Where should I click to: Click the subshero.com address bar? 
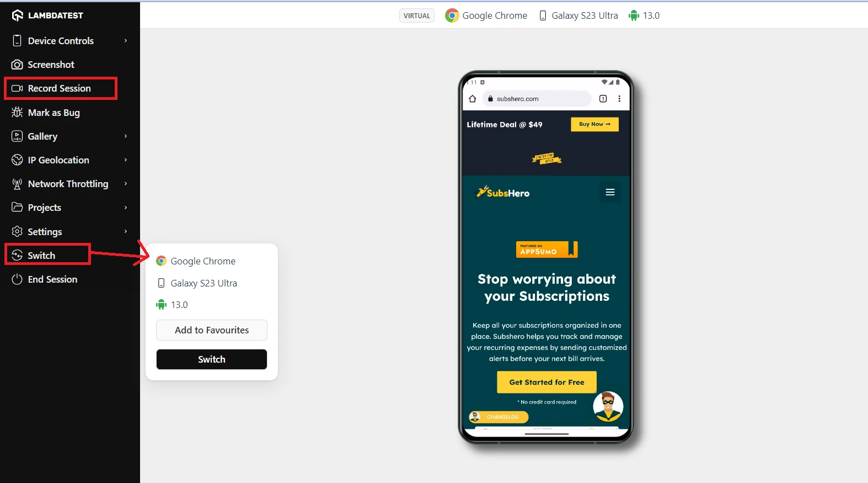click(537, 99)
